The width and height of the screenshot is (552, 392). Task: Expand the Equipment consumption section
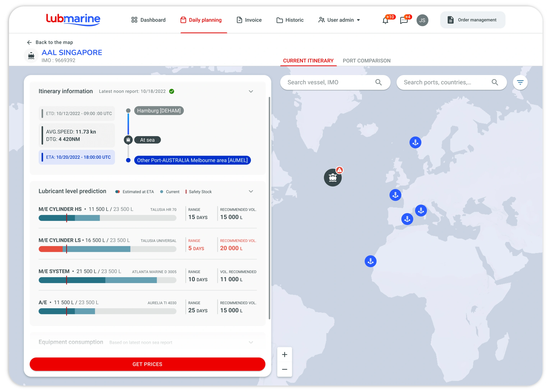point(251,342)
